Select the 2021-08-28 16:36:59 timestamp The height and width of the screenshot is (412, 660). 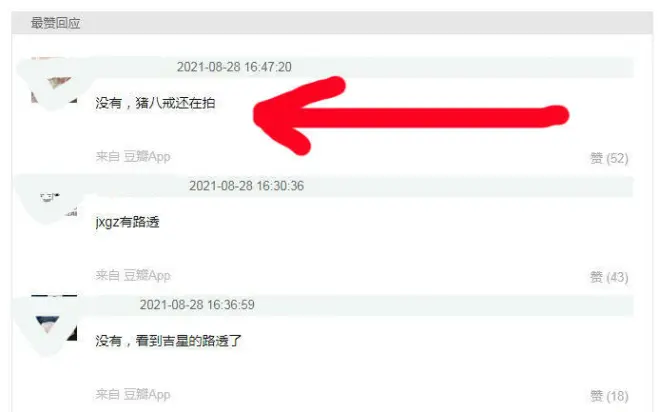(197, 305)
